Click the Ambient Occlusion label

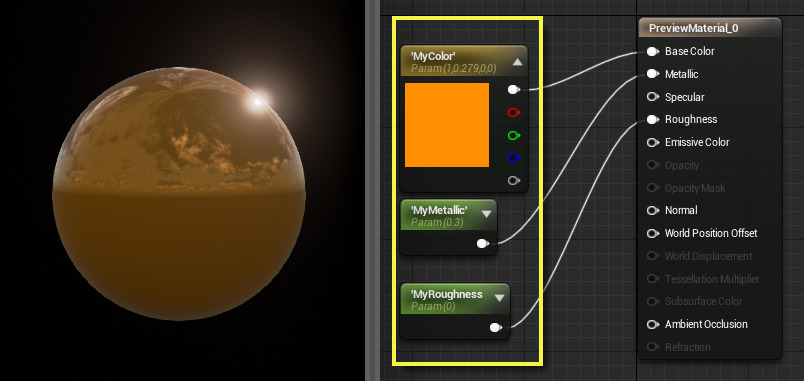706,324
